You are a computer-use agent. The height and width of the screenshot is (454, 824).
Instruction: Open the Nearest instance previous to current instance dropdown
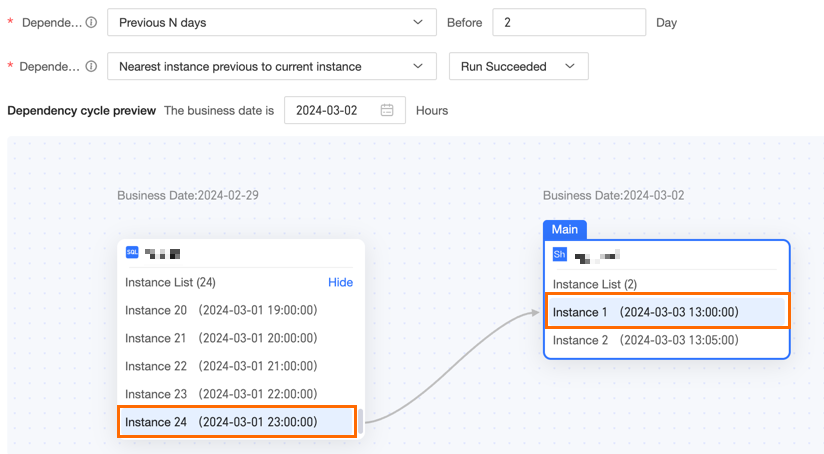(x=272, y=66)
